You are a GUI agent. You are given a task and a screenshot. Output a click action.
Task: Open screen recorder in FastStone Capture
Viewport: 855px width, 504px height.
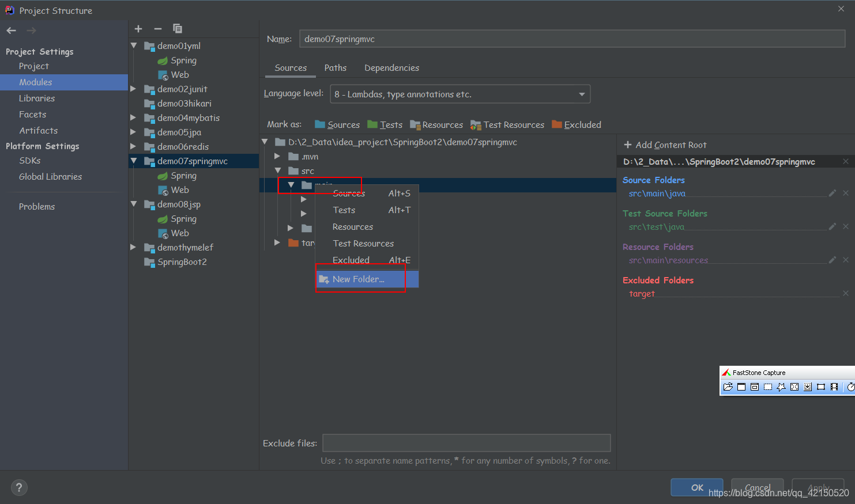pyautogui.click(x=834, y=387)
